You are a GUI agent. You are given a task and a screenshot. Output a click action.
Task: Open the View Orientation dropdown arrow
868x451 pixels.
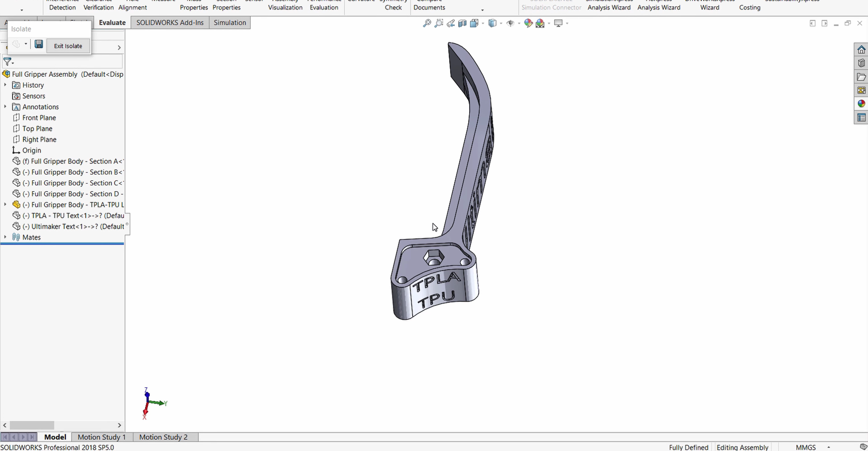click(483, 24)
